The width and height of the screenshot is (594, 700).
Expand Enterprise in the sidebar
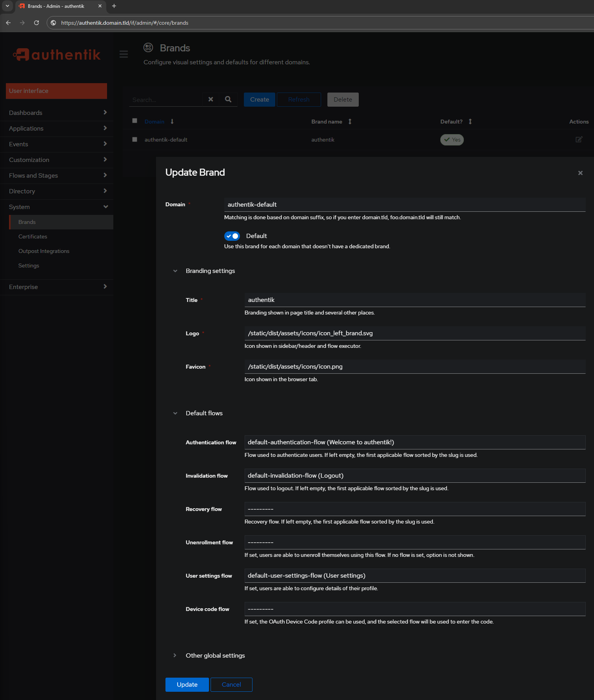tap(57, 287)
